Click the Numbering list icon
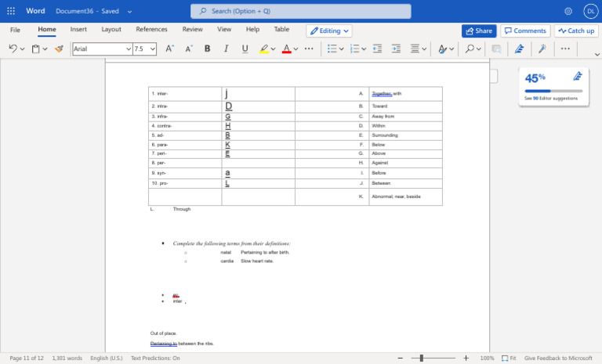Viewport: 602px width, 364px height. (x=355, y=49)
